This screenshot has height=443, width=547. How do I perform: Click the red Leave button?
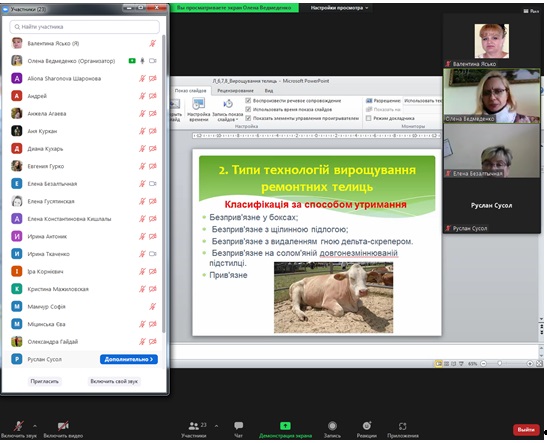(526, 429)
